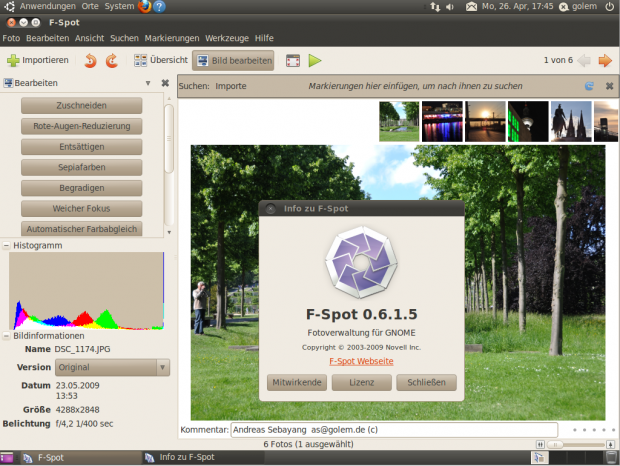
Task: Open the Werkzeuge menu
Action: 227,38
